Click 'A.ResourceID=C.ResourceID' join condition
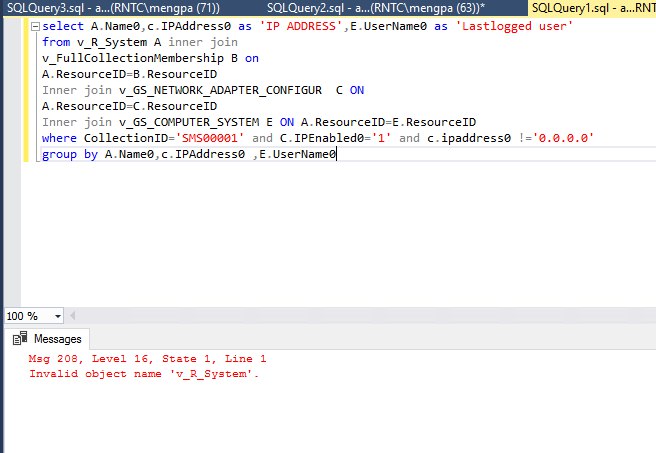This screenshot has height=453, width=656. pyautogui.click(x=130, y=107)
